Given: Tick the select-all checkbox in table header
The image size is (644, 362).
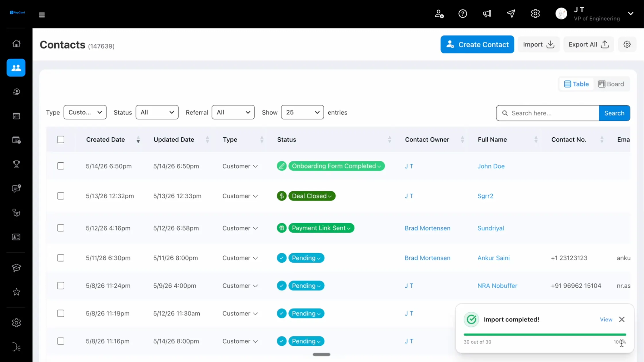Looking at the screenshot, I should pyautogui.click(x=61, y=140).
